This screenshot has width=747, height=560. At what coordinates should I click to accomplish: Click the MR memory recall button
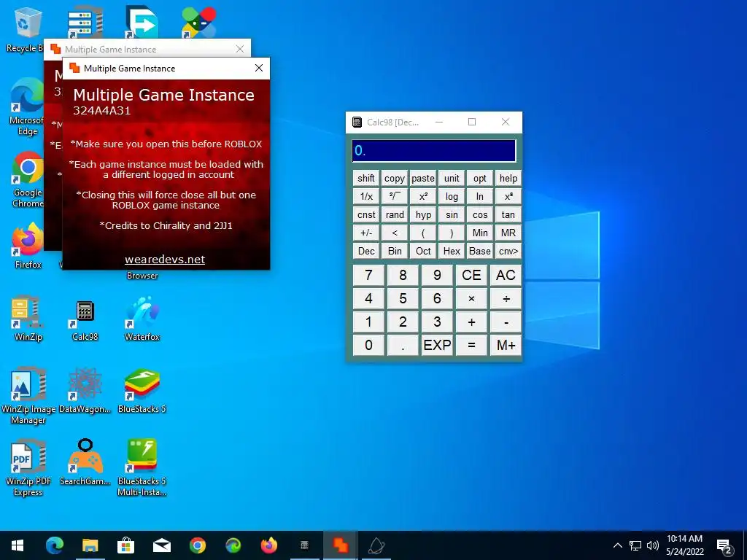pyautogui.click(x=508, y=233)
